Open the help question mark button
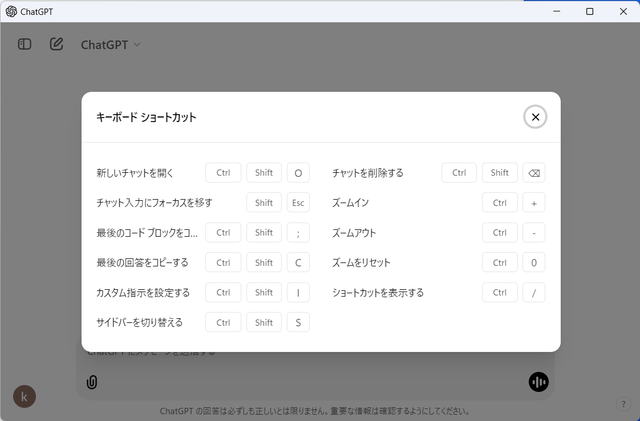 pyautogui.click(x=623, y=404)
